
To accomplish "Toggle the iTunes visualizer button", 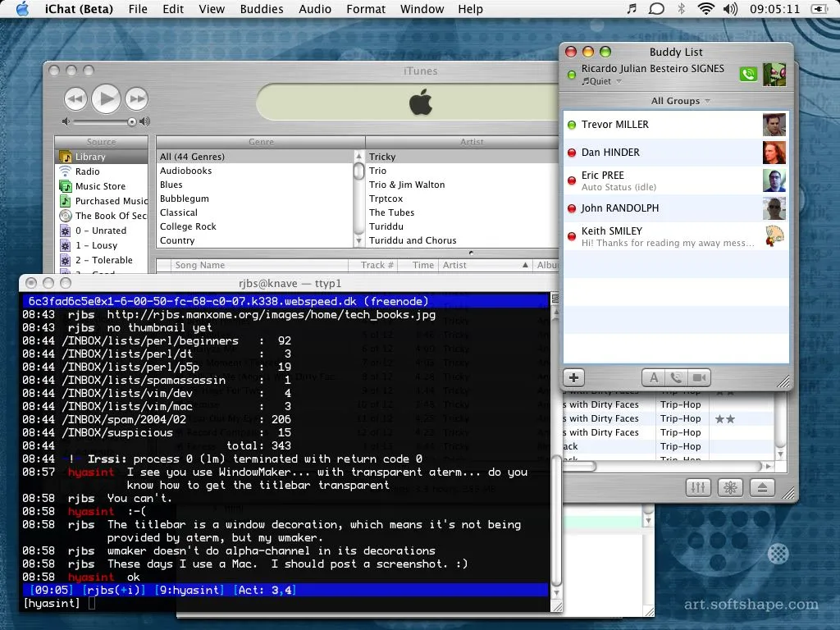I will 730,487.
